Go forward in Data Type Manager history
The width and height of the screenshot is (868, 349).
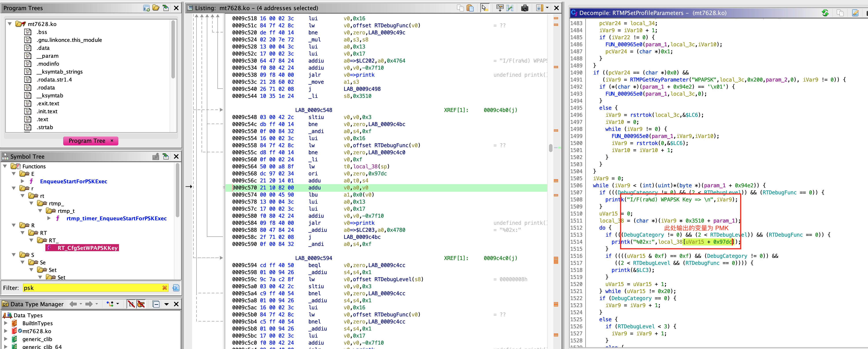click(89, 304)
